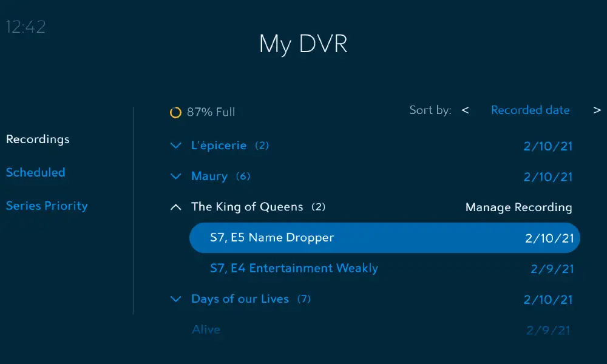Open the Scheduled section
Screen dimensions: 607x364
coord(36,172)
